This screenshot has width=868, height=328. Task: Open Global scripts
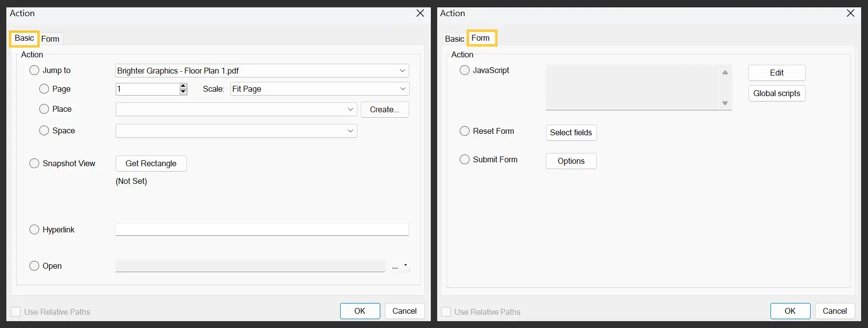coord(776,93)
